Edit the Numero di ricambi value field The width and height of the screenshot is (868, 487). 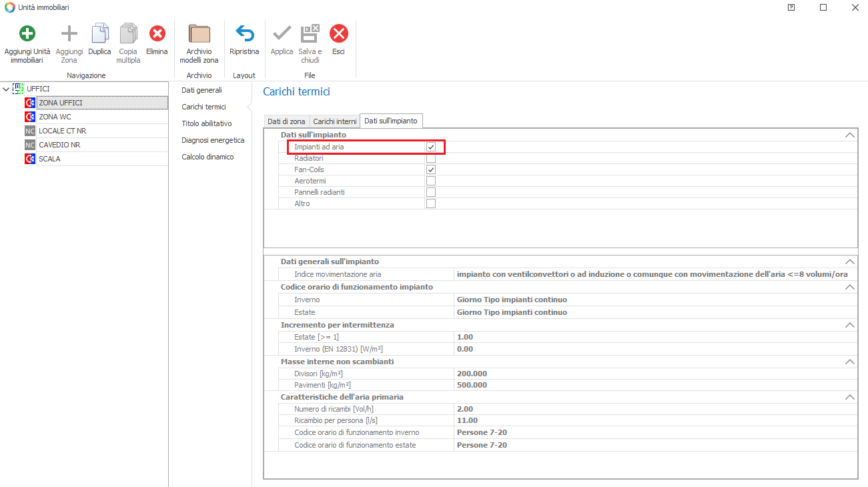click(654, 408)
